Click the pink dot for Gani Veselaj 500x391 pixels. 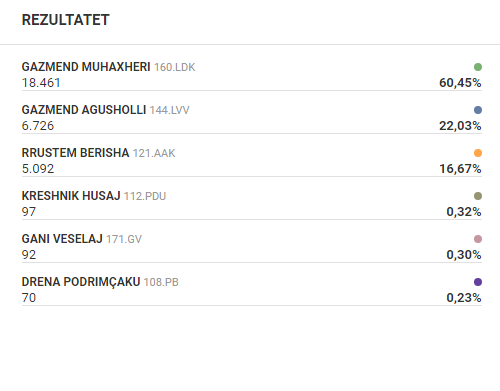click(478, 239)
